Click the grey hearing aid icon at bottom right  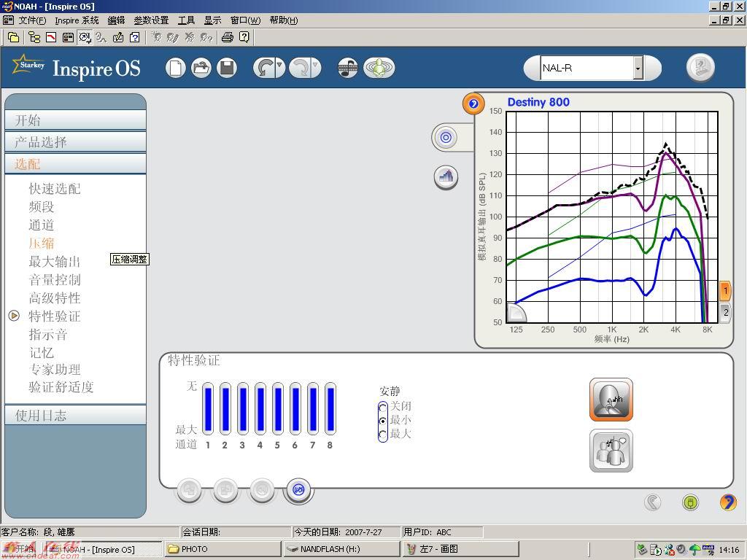(652, 502)
